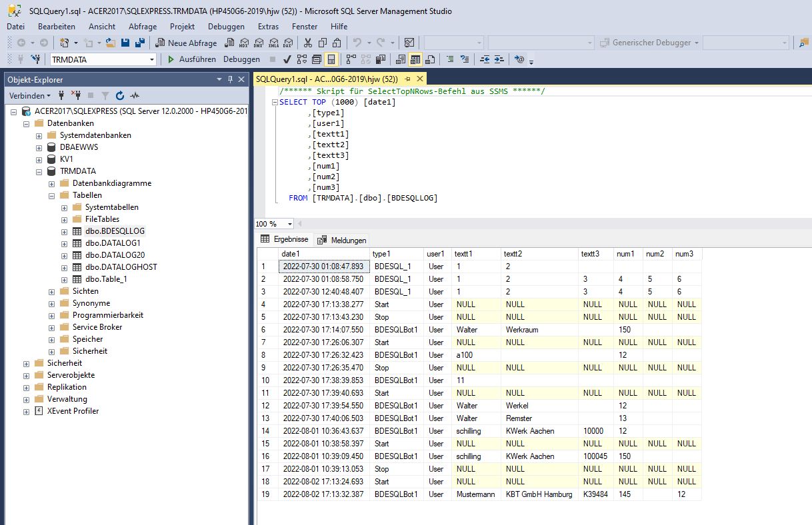
Task: Click the Uncomment lines icon
Action: 465,59
